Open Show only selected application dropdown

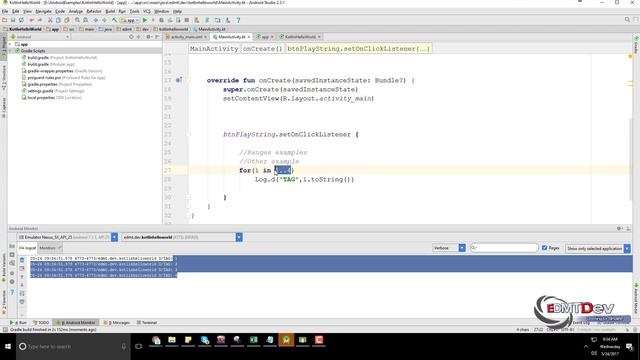click(x=598, y=248)
